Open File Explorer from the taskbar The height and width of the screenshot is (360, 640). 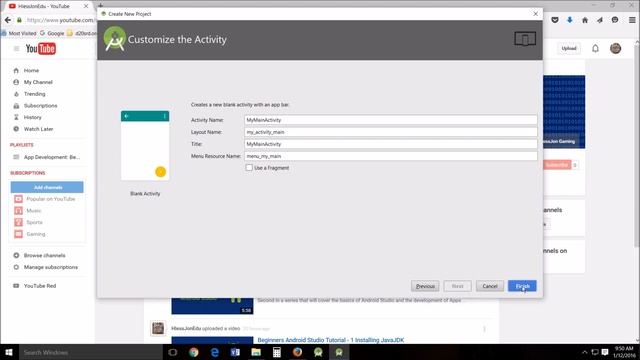pos(256,352)
